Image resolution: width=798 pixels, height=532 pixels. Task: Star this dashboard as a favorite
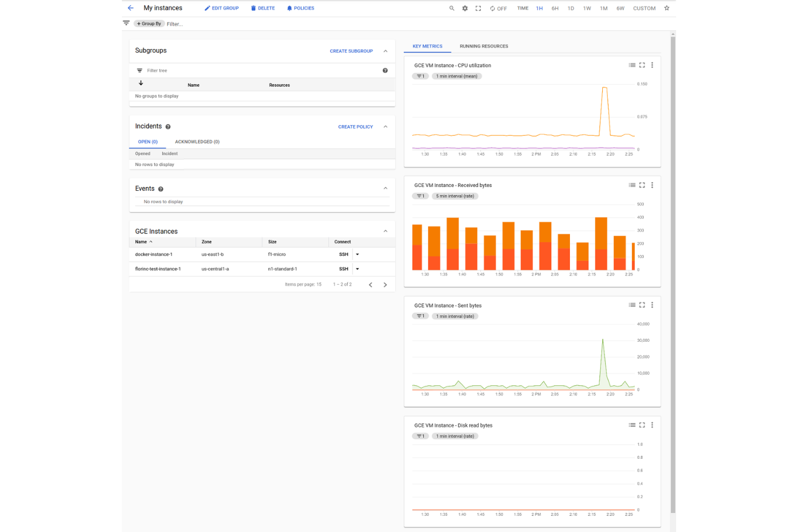[x=667, y=8]
